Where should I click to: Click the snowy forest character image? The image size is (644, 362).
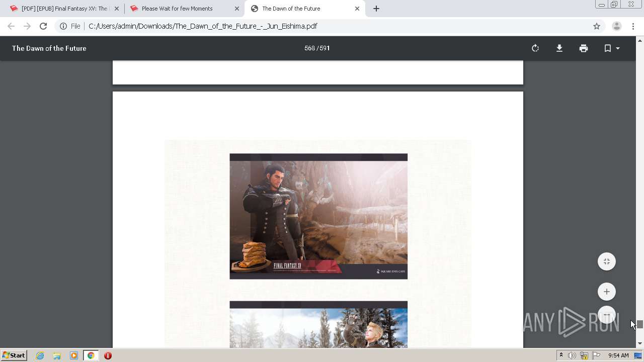(318, 324)
